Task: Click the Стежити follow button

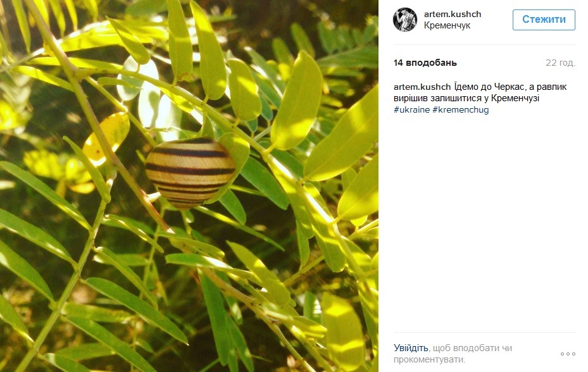Action: 544,20
